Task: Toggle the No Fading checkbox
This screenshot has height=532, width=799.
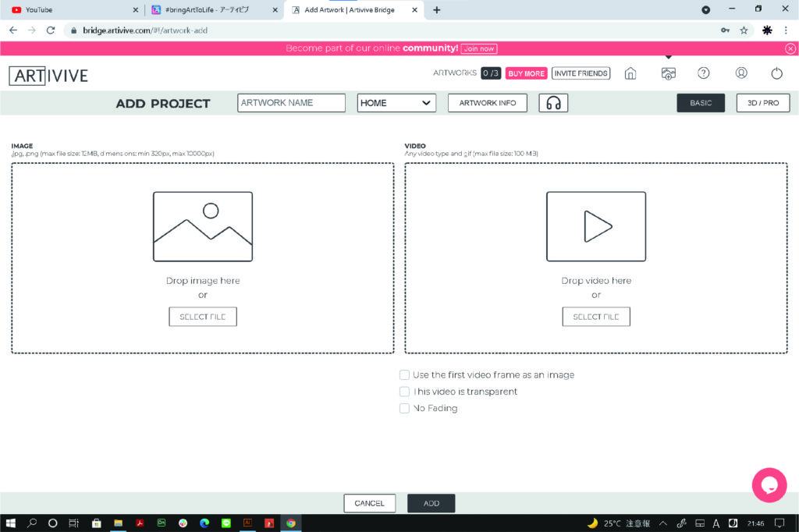Action: [x=404, y=408]
